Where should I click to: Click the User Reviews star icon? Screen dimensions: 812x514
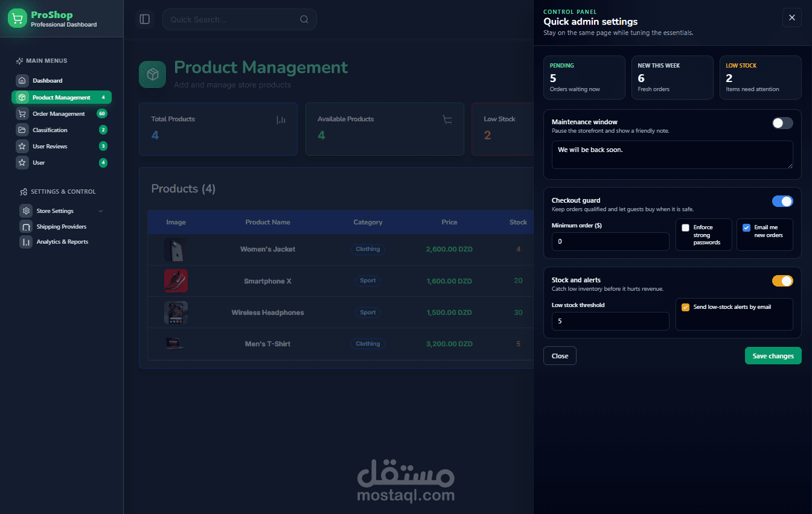pos(22,147)
